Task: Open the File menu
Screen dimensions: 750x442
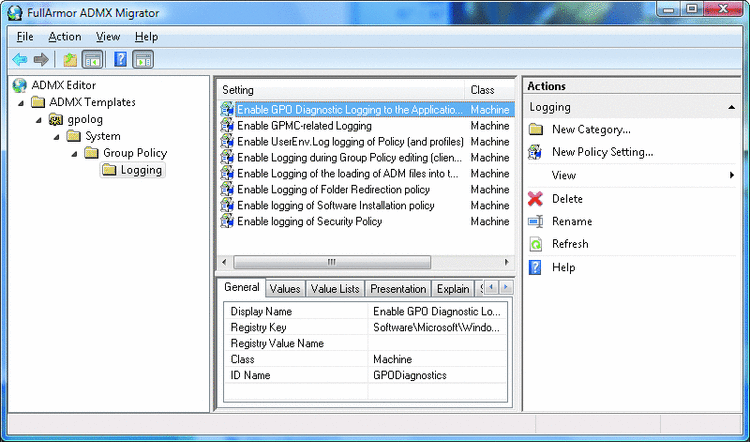Action: point(25,37)
